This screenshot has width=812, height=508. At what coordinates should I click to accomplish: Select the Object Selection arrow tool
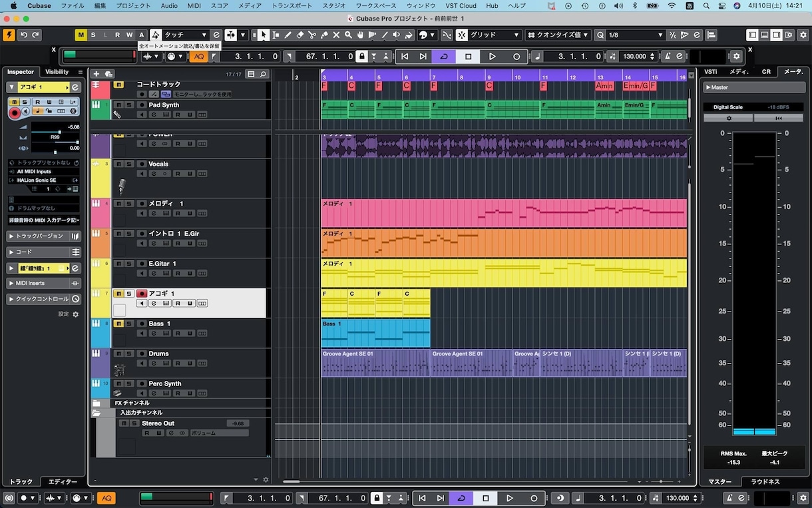tap(264, 35)
